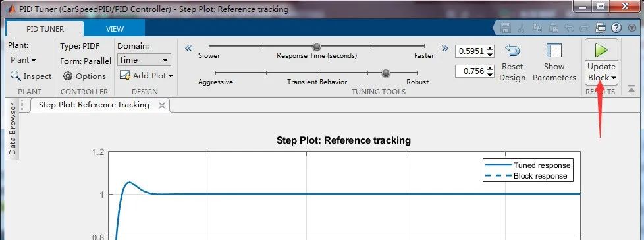Image resolution: width=644 pixels, height=240 pixels.
Task: Click the Response Time slider knob
Action: [x=316, y=46]
